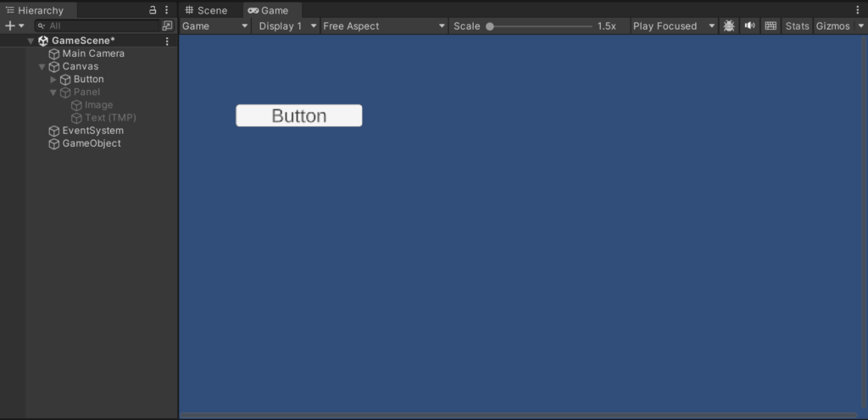Collapse the Canvas foldout arrow
Screen dimensions: 868x420
(42, 67)
